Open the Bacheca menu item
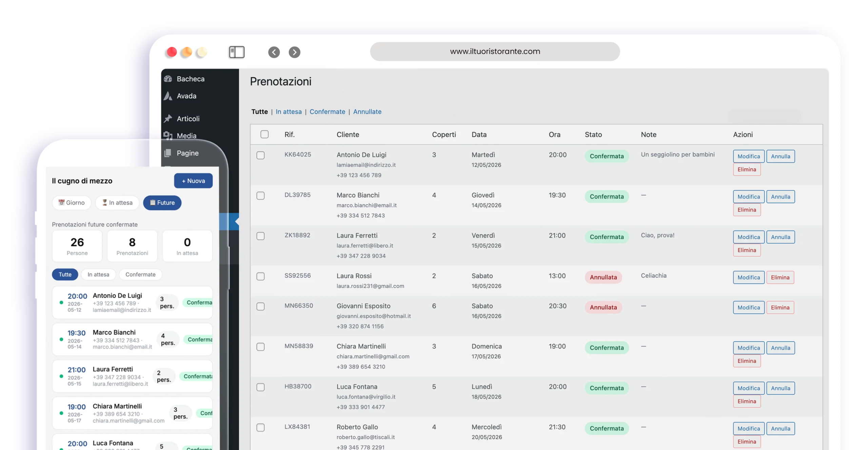Screen dimensions: 868x450 click(191, 79)
